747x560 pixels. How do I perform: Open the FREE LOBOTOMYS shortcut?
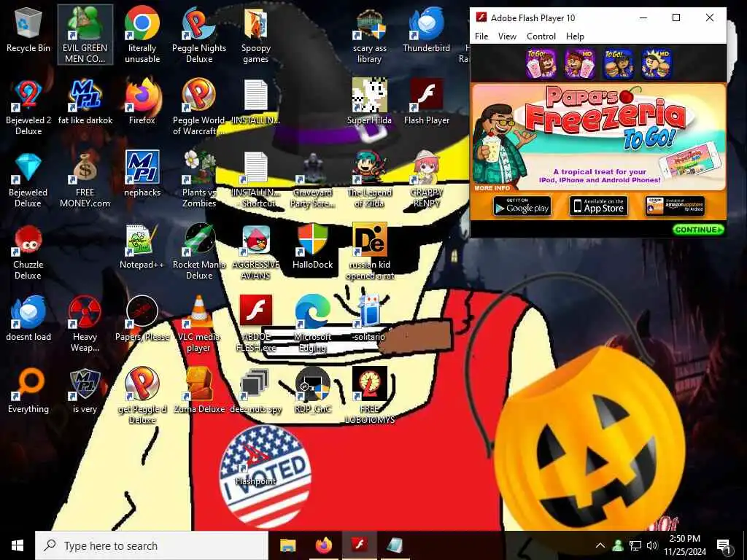(x=370, y=396)
